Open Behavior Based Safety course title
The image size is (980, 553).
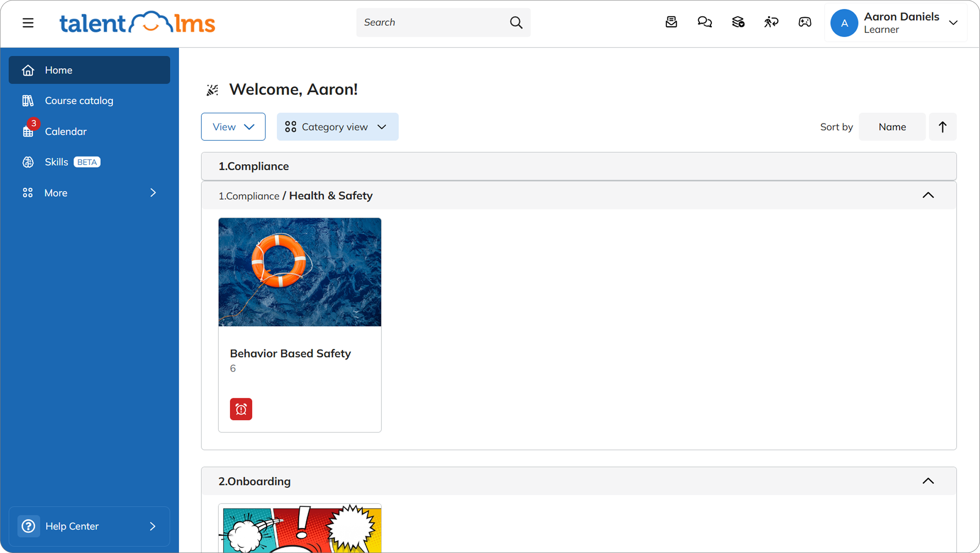(x=290, y=353)
